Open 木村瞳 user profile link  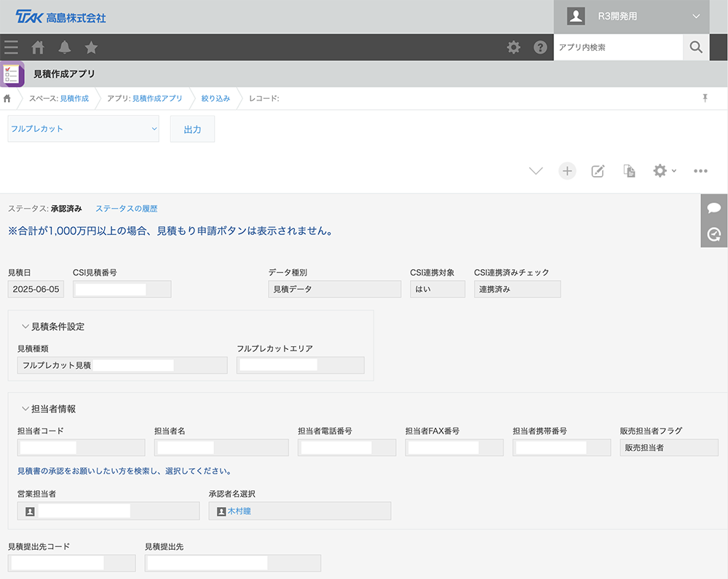tap(239, 511)
